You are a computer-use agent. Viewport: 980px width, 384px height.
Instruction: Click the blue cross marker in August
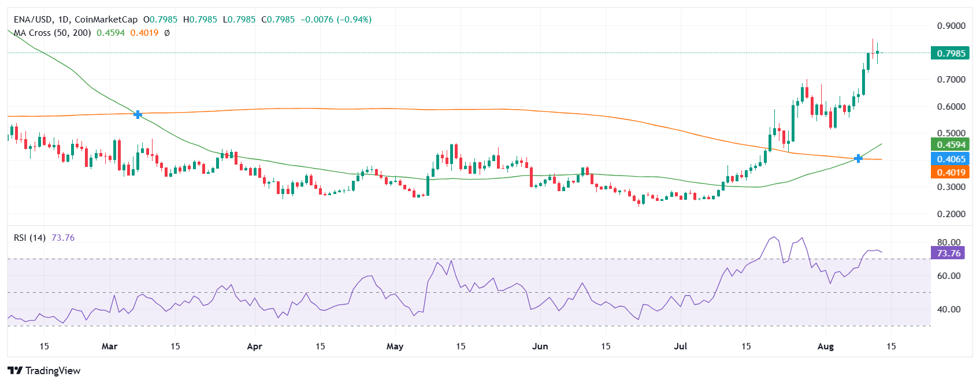[859, 158]
